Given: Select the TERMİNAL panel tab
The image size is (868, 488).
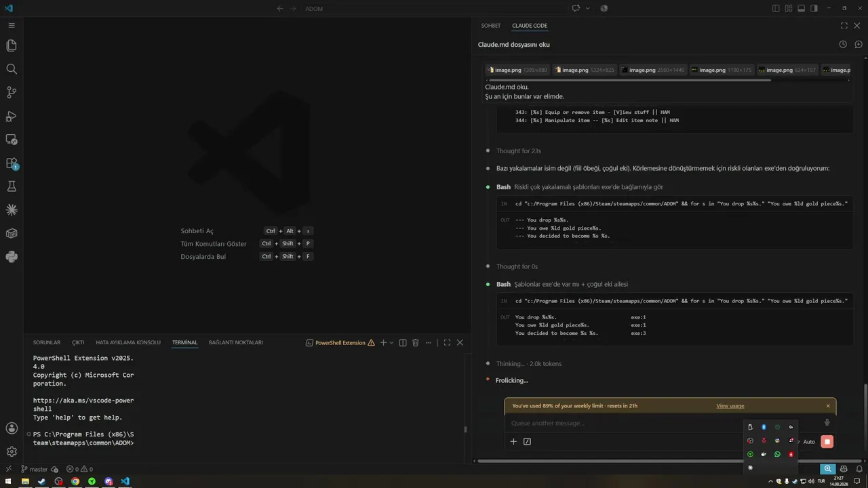Looking at the screenshot, I should [x=184, y=343].
